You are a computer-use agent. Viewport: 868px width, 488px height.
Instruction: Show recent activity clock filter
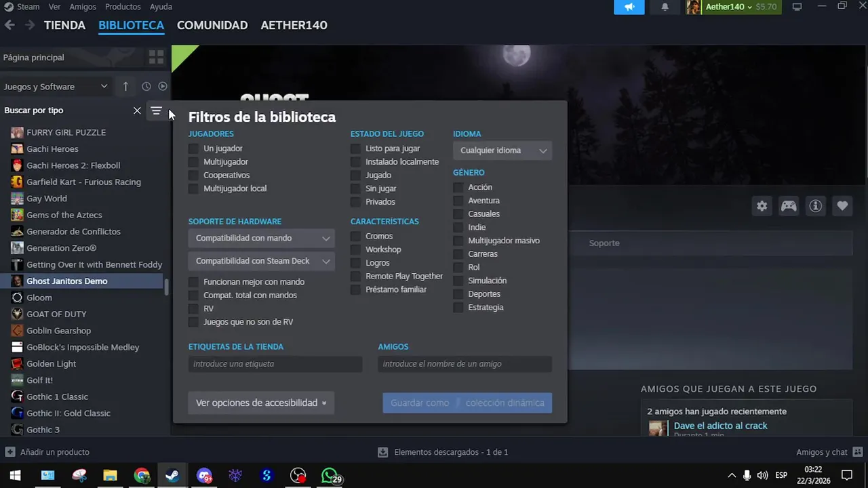point(146,86)
